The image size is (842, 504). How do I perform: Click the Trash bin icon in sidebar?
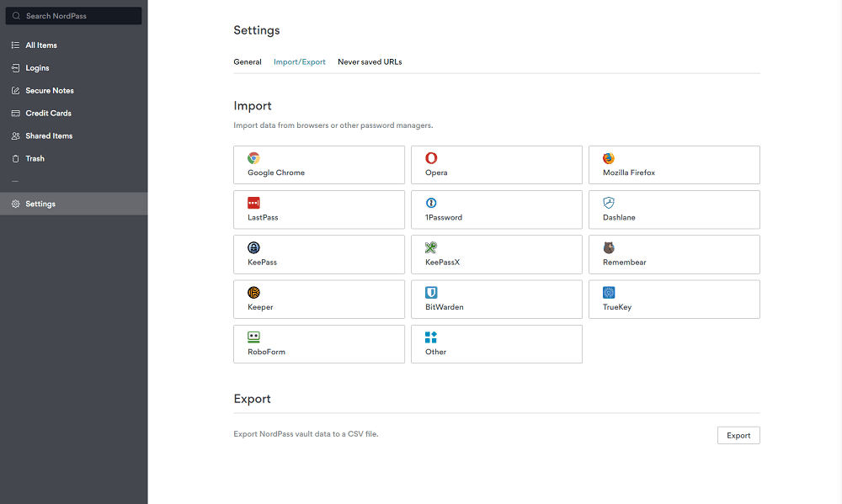pyautogui.click(x=15, y=159)
